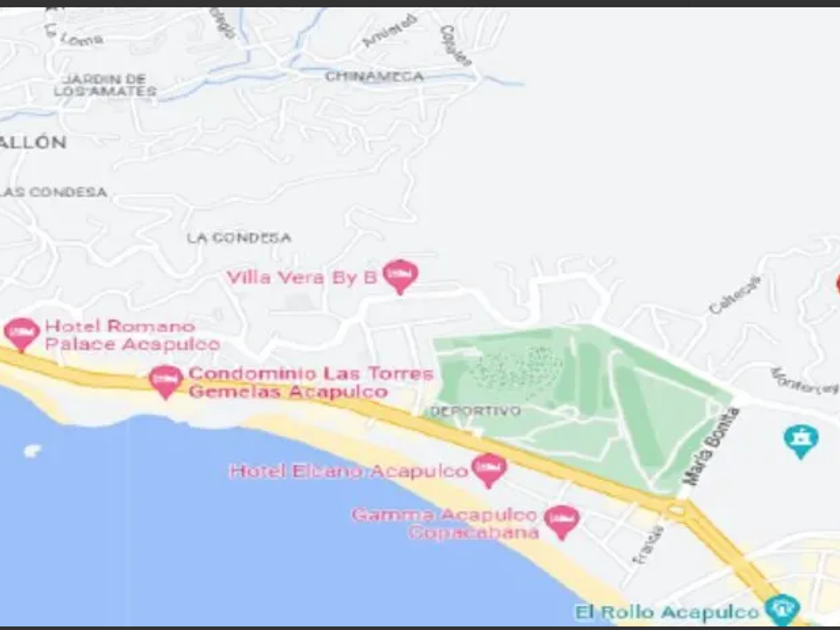Click the Villa Vera By B hotel pin

pos(400,275)
